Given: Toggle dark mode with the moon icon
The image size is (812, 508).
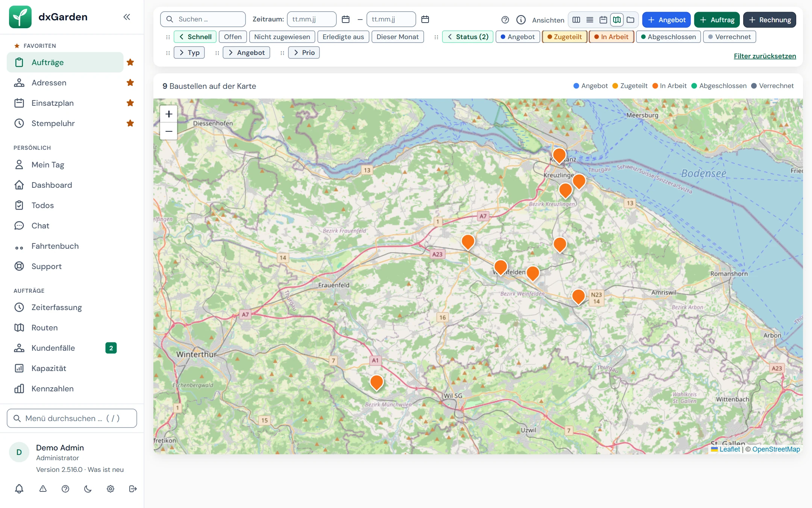Looking at the screenshot, I should point(88,488).
